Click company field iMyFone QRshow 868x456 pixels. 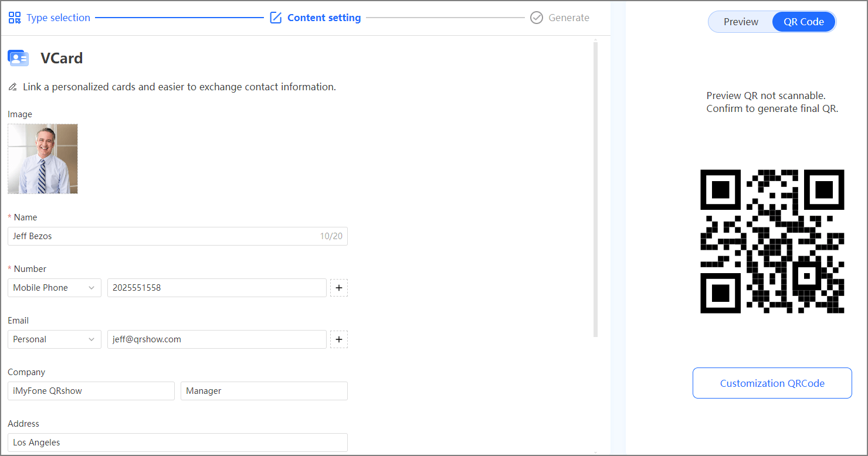pyautogui.click(x=91, y=391)
